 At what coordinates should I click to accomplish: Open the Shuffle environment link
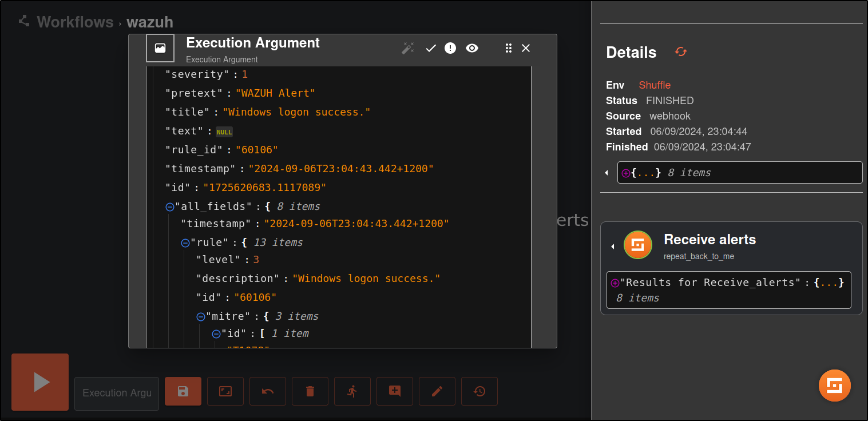[x=655, y=85]
